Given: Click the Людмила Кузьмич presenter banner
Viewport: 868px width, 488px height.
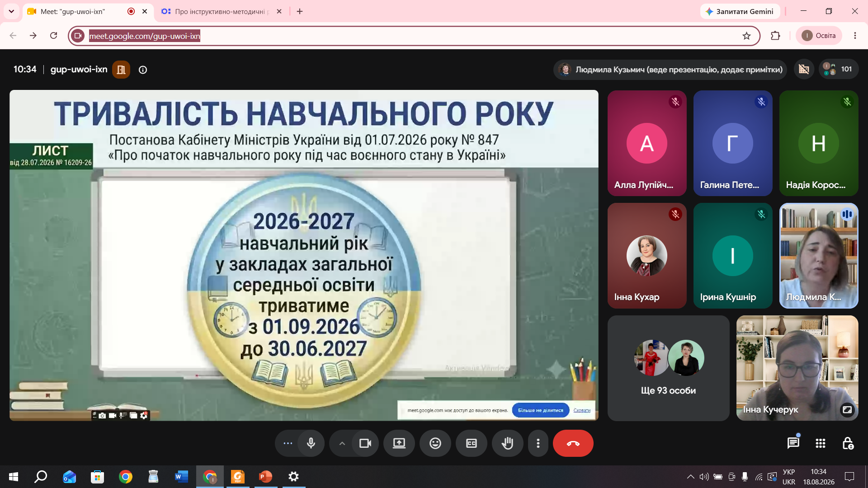Looking at the screenshot, I should (670, 70).
